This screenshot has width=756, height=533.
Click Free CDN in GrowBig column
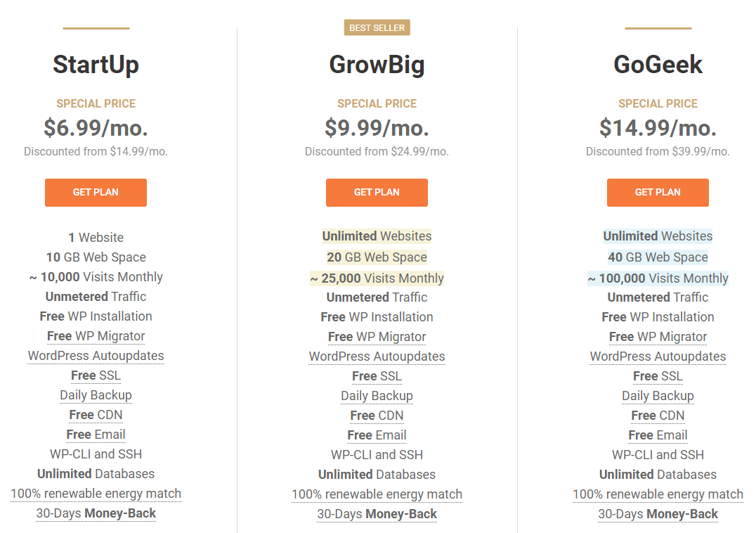click(377, 416)
